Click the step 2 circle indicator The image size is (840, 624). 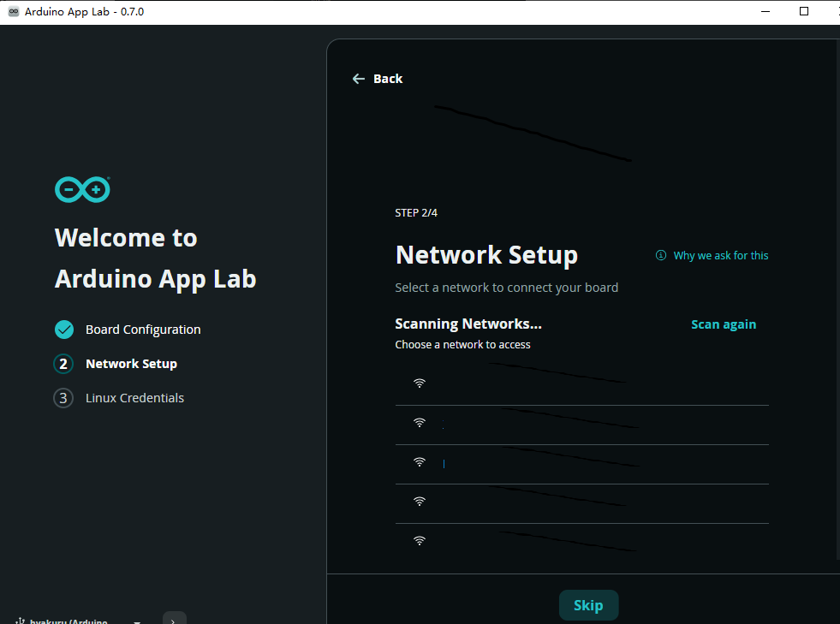tap(63, 364)
